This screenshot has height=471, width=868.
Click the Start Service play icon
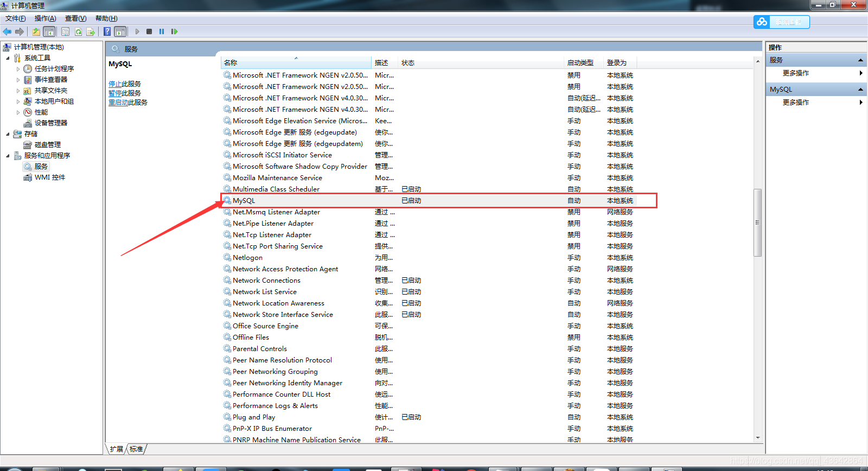(x=137, y=31)
